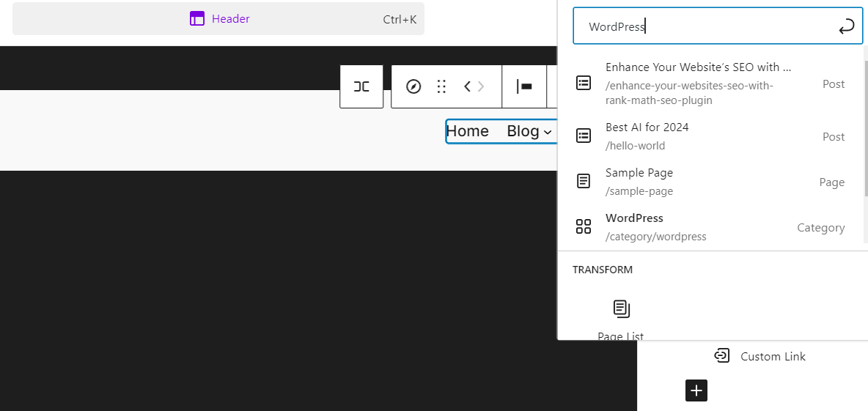Choose the Enhance Your Website's SEO post
868x411 pixels.
(710, 84)
